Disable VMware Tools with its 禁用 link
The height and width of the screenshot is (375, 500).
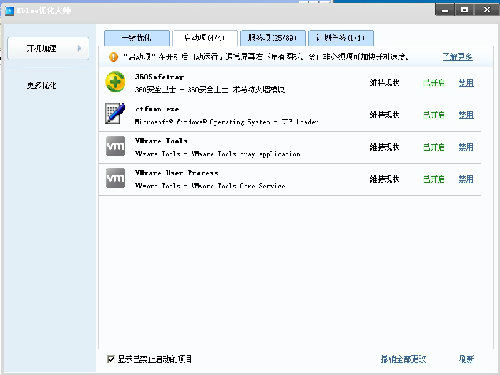pyautogui.click(x=466, y=147)
